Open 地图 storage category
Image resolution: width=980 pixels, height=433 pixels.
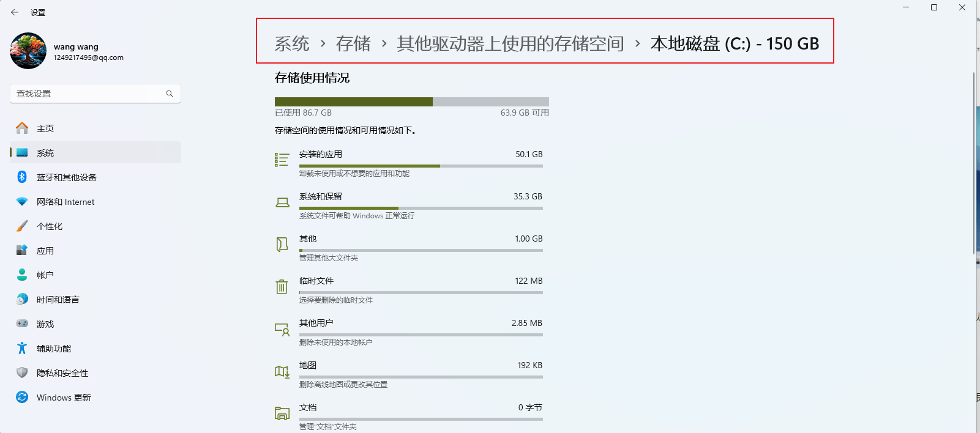(x=409, y=374)
